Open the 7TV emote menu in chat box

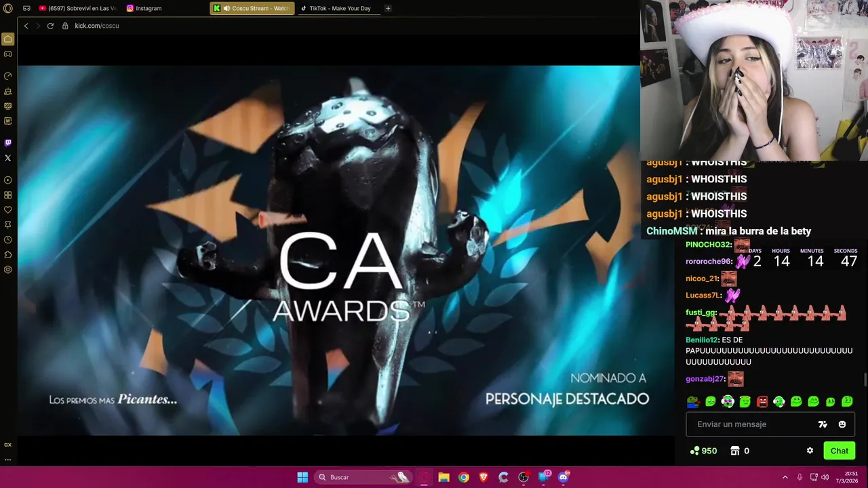823,424
